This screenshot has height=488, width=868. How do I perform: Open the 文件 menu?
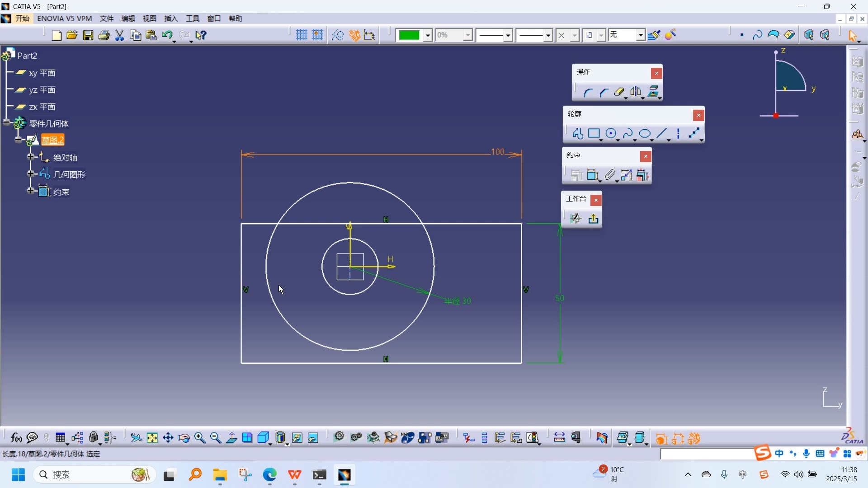107,19
